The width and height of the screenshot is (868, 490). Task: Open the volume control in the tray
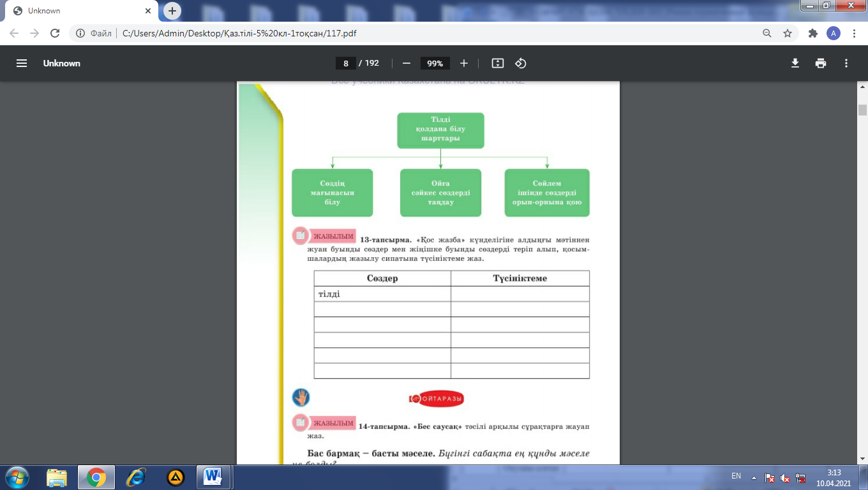click(x=785, y=477)
